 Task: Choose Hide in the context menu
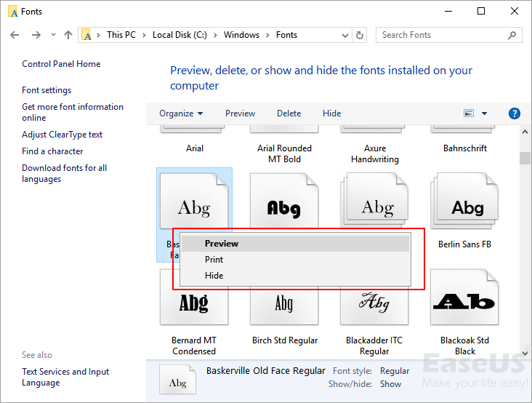(x=214, y=276)
